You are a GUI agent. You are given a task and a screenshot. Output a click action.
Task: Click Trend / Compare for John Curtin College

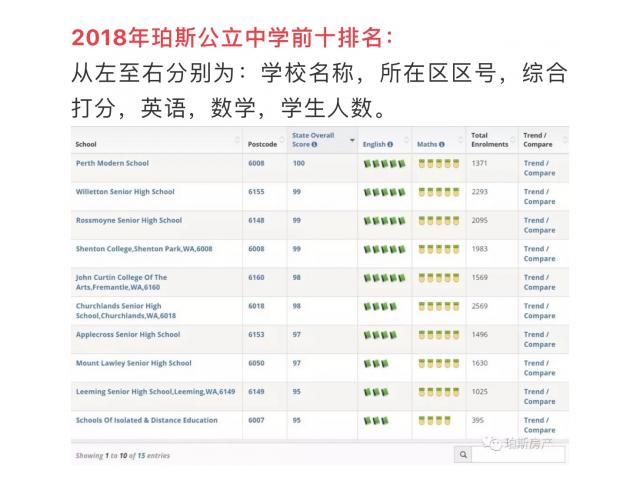(x=539, y=282)
